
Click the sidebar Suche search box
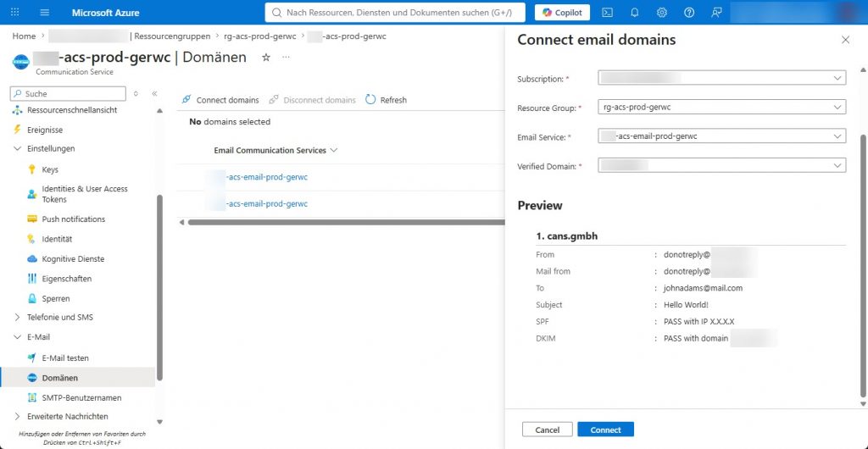pyautogui.click(x=68, y=93)
